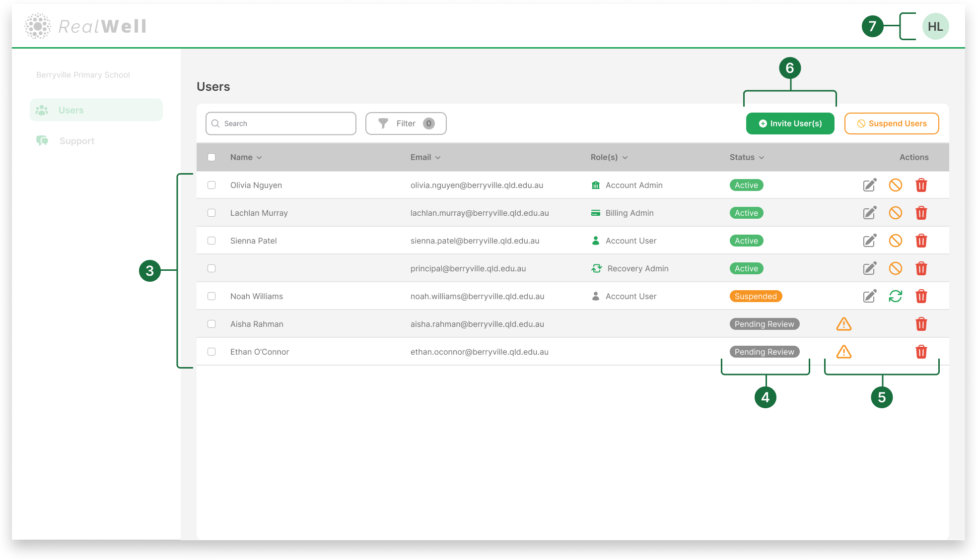Toggle the select-all checkbox in the header
Image resolution: width=977 pixels, height=560 pixels.
[211, 157]
